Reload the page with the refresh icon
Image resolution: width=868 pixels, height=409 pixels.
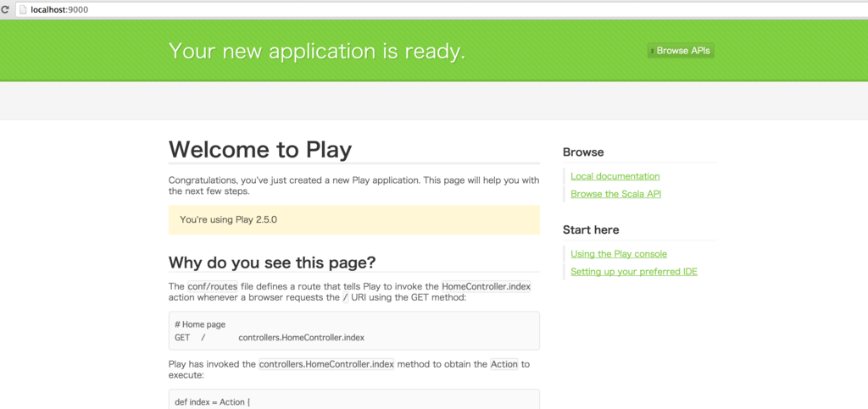tap(6, 9)
